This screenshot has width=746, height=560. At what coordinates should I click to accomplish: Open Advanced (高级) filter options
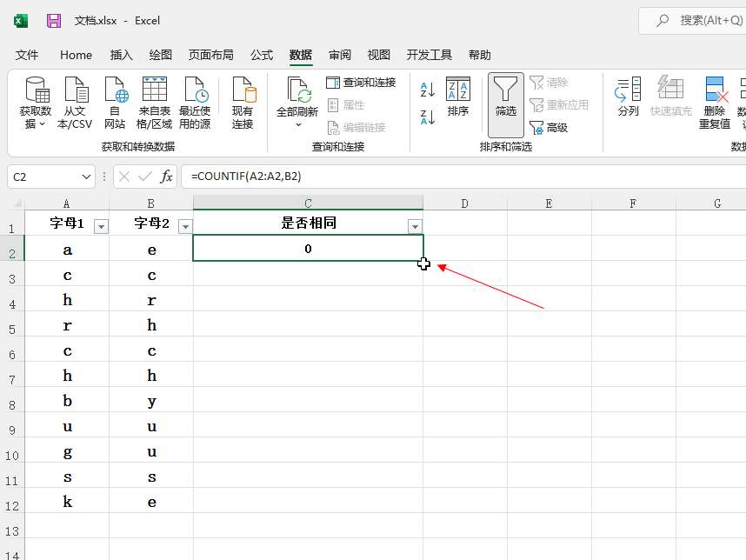pyautogui.click(x=549, y=128)
